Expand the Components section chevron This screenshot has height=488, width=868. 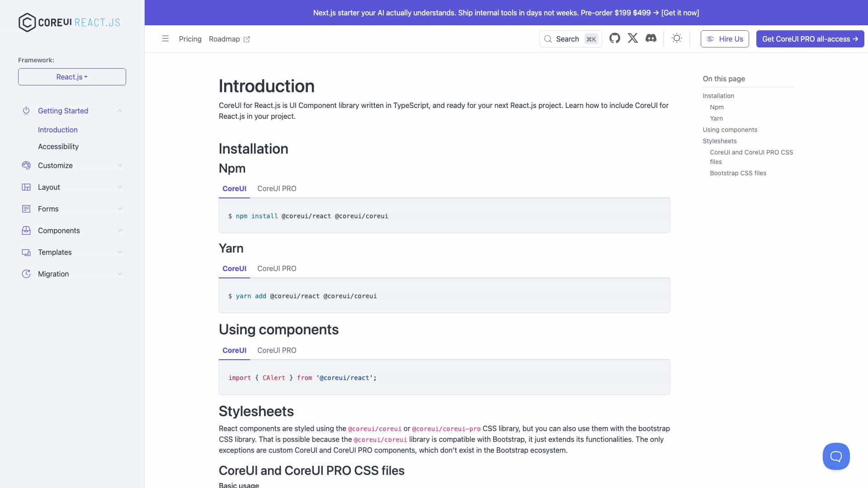point(120,230)
